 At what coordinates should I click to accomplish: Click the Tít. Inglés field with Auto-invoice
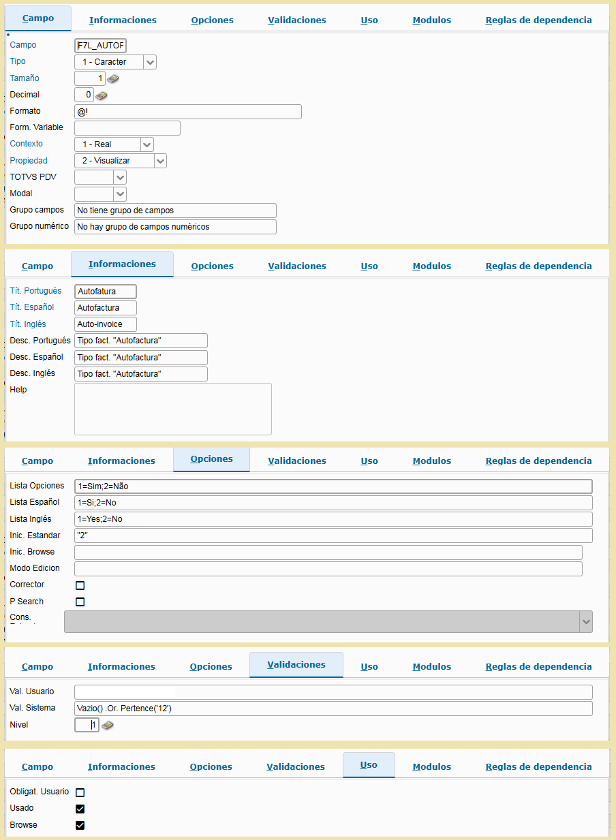106,324
